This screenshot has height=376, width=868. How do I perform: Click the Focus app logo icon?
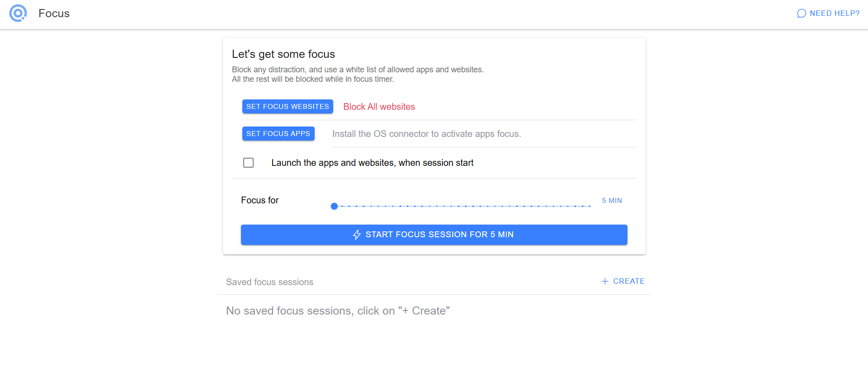[18, 13]
